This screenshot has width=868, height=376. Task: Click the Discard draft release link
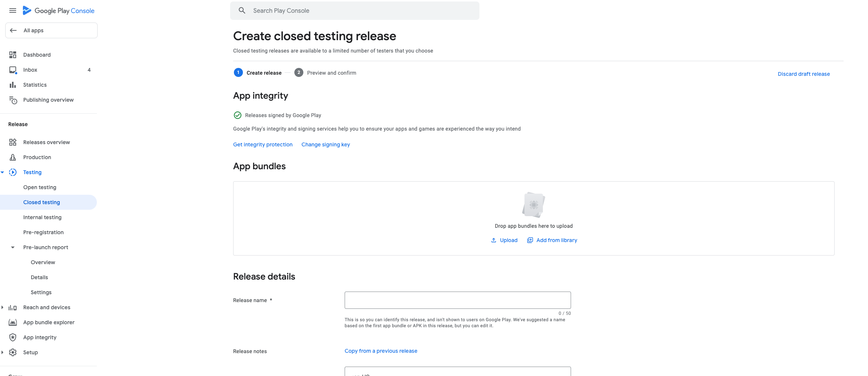tap(804, 74)
